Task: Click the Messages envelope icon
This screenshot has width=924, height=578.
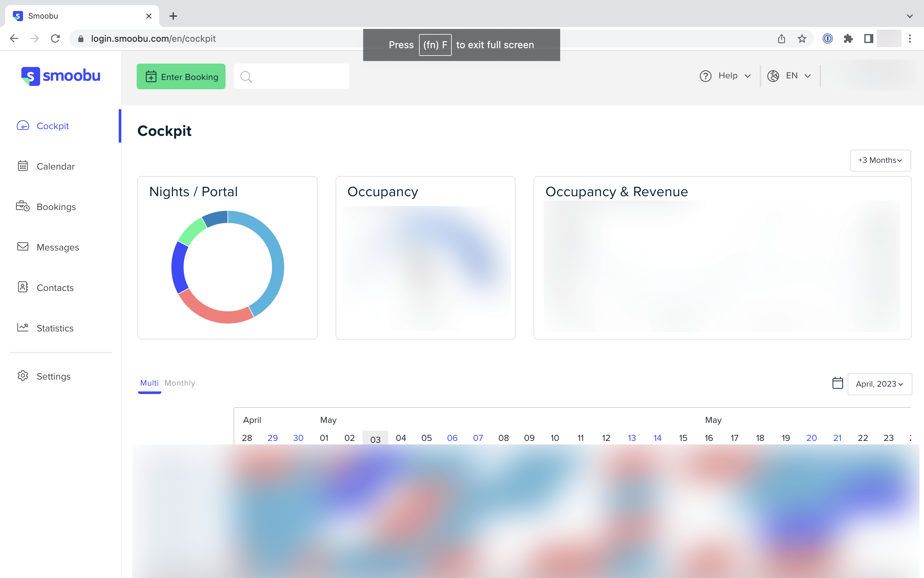Action: 23,247
